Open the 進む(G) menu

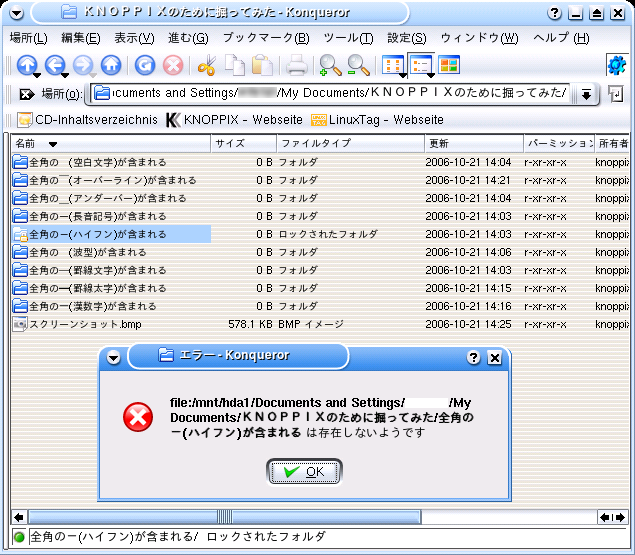(188, 38)
